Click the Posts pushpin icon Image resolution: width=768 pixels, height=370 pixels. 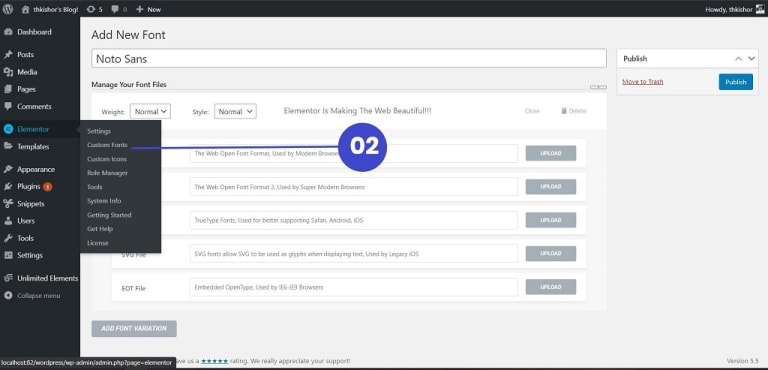click(x=8, y=54)
